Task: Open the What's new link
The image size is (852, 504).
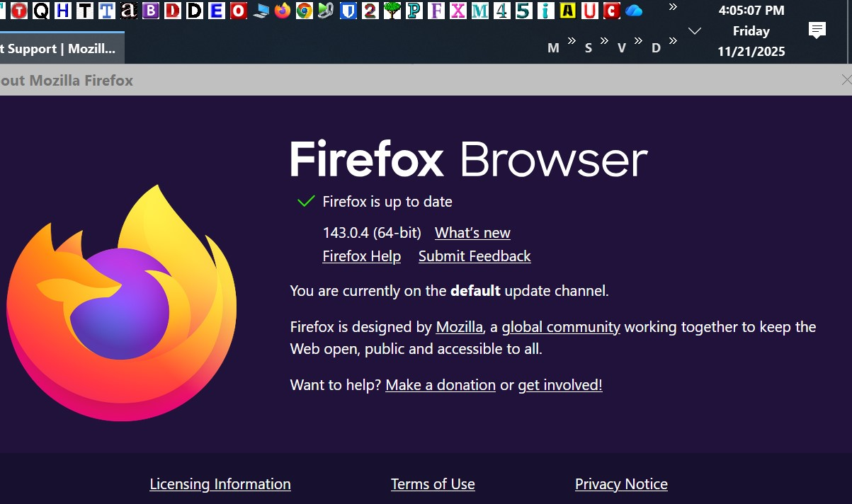Action: point(472,233)
